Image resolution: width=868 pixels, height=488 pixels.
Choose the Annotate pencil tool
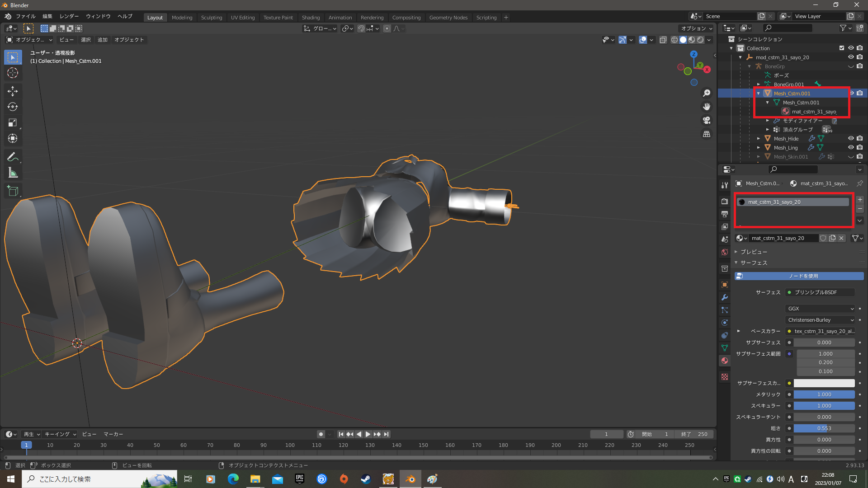13,157
